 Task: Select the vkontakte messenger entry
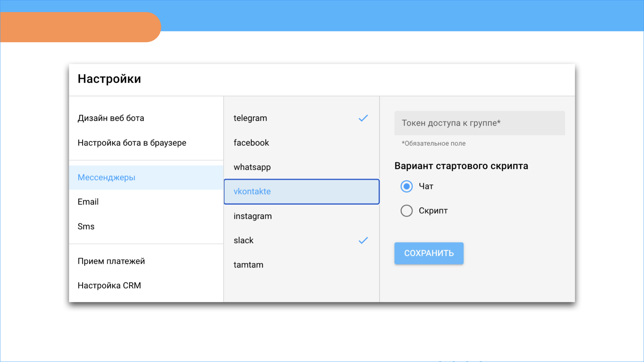252,192
